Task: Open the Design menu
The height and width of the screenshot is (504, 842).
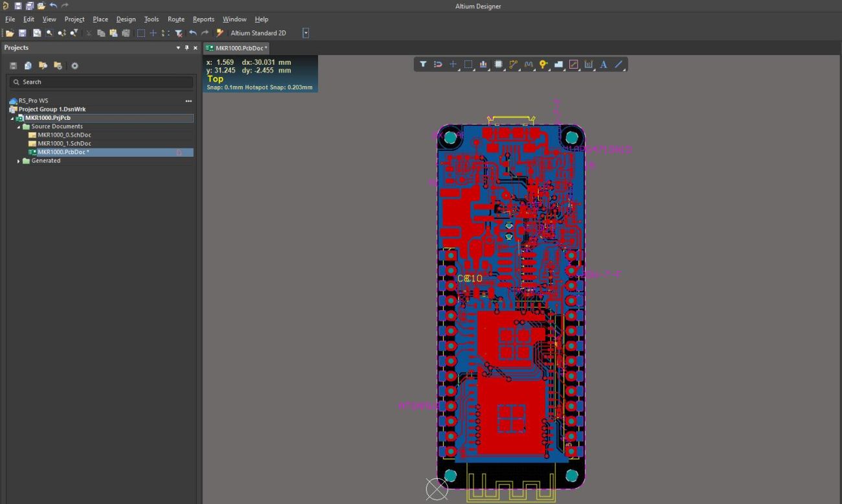Action: 126,19
